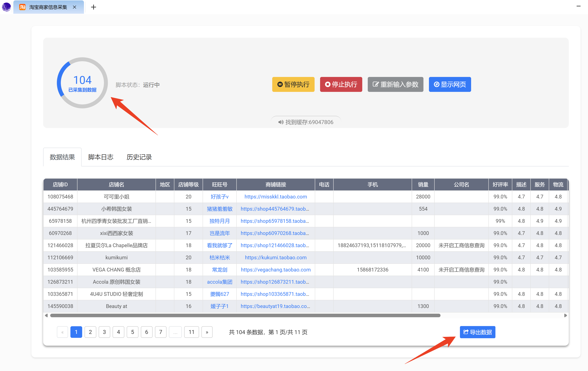The height and width of the screenshot is (371, 588).
Task: Click the 公司名 column header
Action: click(x=461, y=185)
